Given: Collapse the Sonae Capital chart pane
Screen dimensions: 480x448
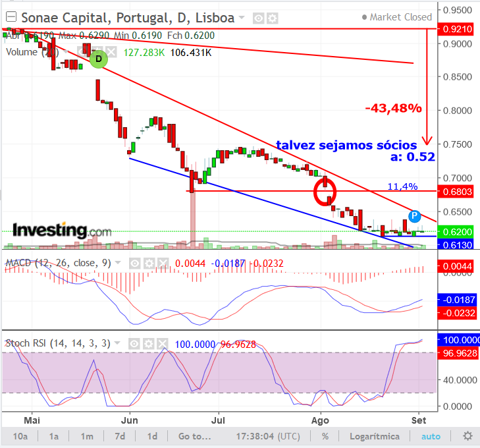Looking at the screenshot, I should click(11, 17).
